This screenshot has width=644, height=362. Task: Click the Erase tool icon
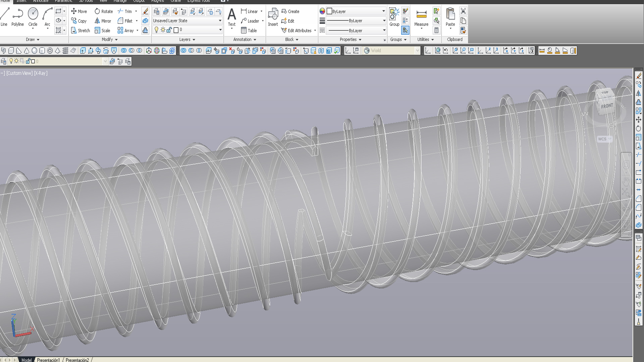point(145,11)
